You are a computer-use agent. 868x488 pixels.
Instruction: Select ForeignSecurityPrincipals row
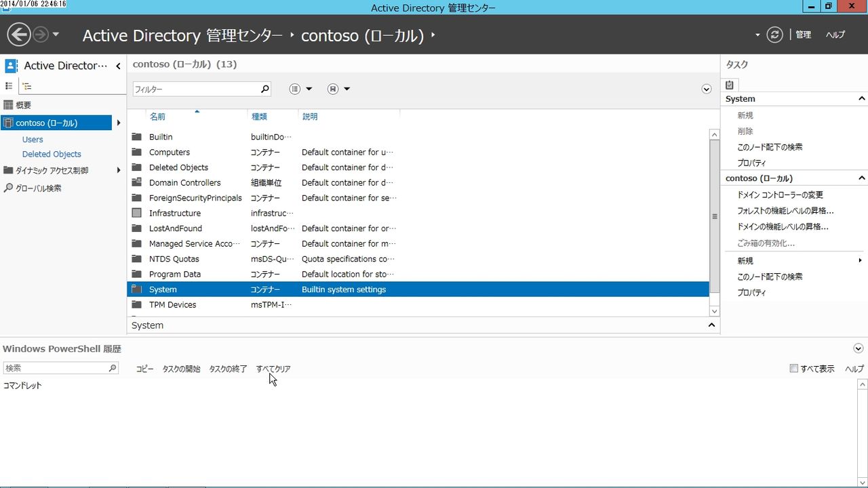click(418, 198)
